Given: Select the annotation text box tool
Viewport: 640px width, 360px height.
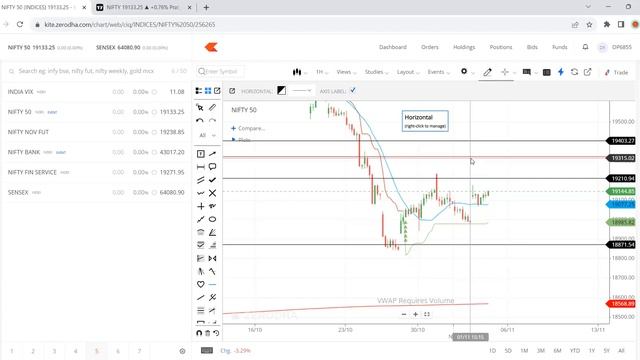Looking at the screenshot, I should tap(200, 154).
